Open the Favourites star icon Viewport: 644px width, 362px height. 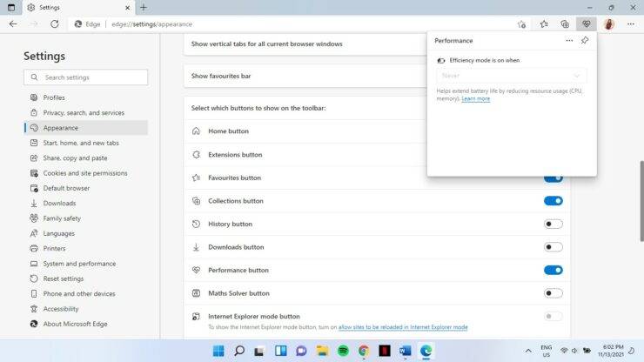point(544,24)
